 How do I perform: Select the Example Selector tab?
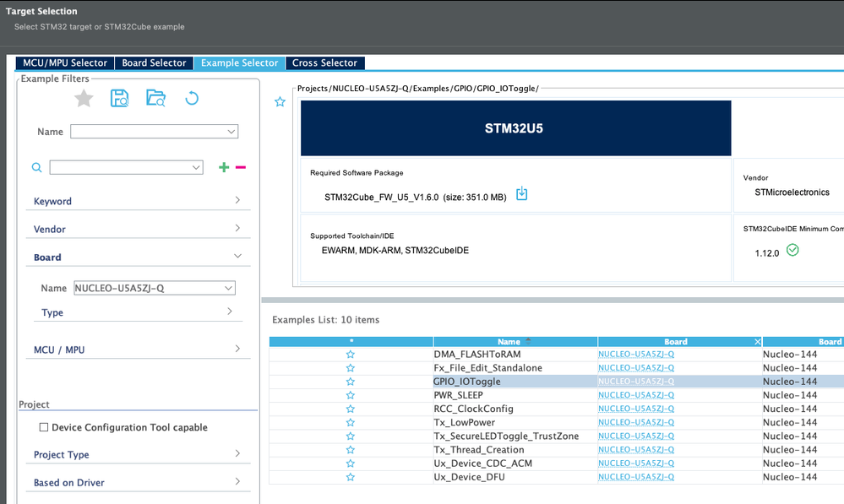click(240, 63)
